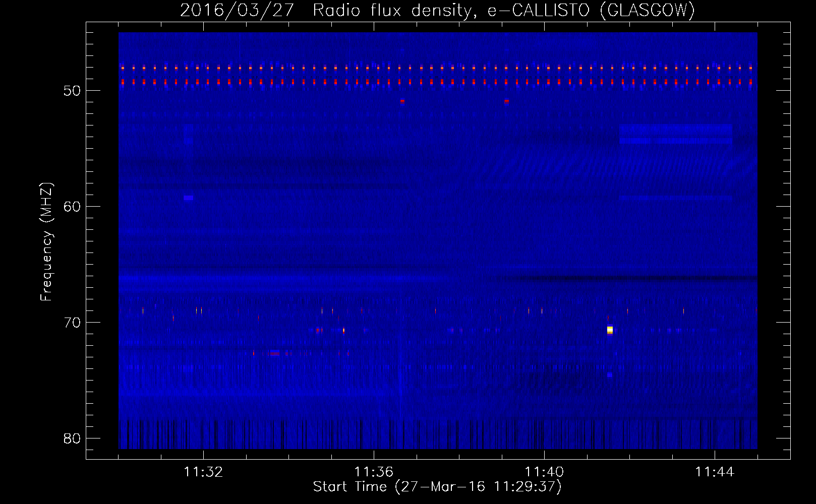The height and width of the screenshot is (504, 816).
Task: Click the light blue rectangular patch near 54 MHz
Action: [x=676, y=134]
